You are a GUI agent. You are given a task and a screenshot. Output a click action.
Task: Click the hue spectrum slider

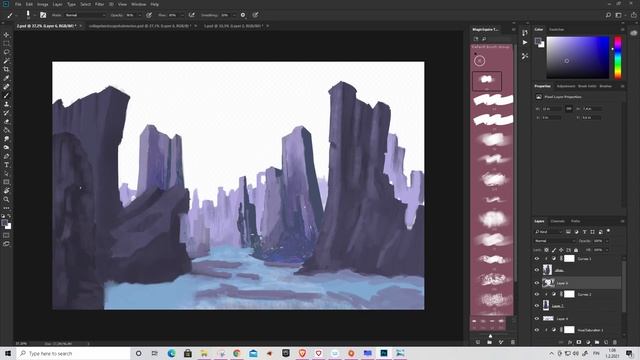618,57
